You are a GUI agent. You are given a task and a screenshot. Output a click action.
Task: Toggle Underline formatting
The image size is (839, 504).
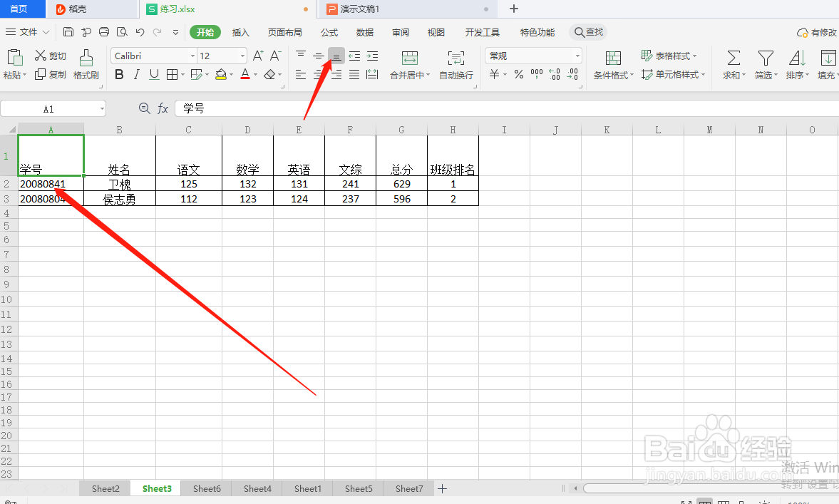[154, 74]
